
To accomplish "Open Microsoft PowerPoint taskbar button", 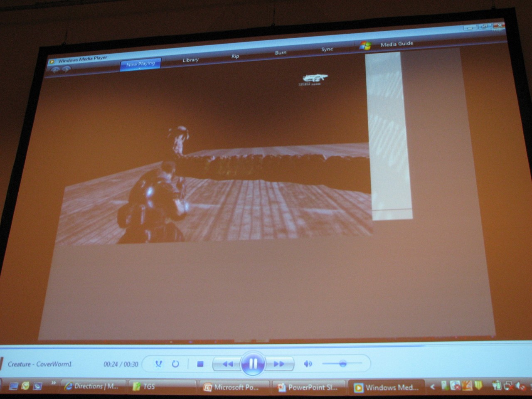I will 235,387.
